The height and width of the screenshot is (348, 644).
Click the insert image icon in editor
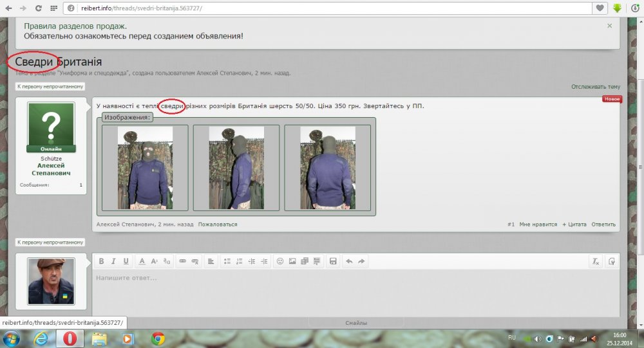pyautogui.click(x=292, y=261)
